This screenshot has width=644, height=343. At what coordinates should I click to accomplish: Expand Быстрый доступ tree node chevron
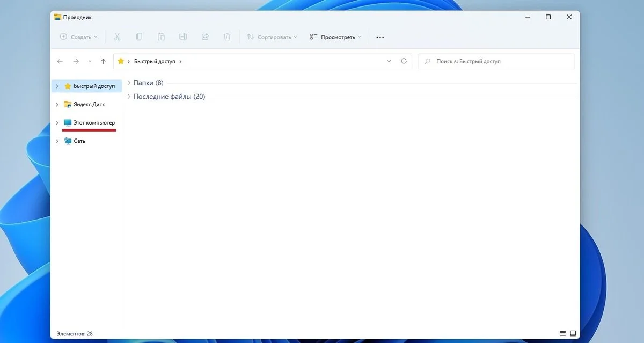[57, 86]
